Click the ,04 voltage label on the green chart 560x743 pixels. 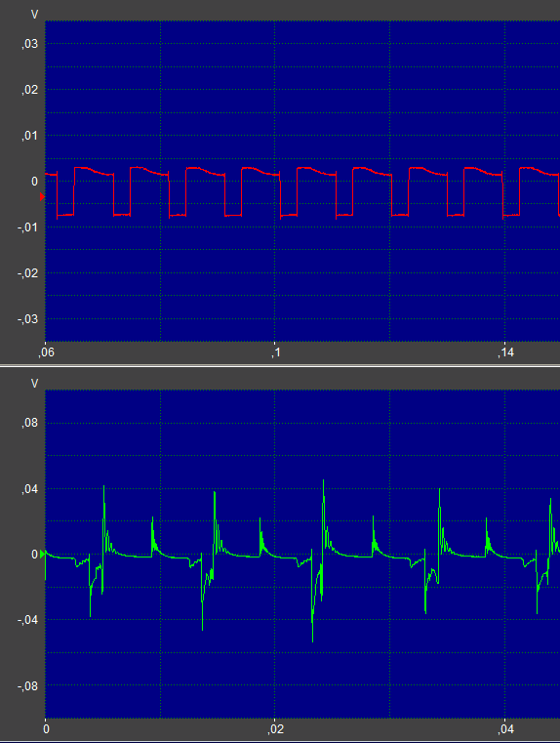[29, 489]
